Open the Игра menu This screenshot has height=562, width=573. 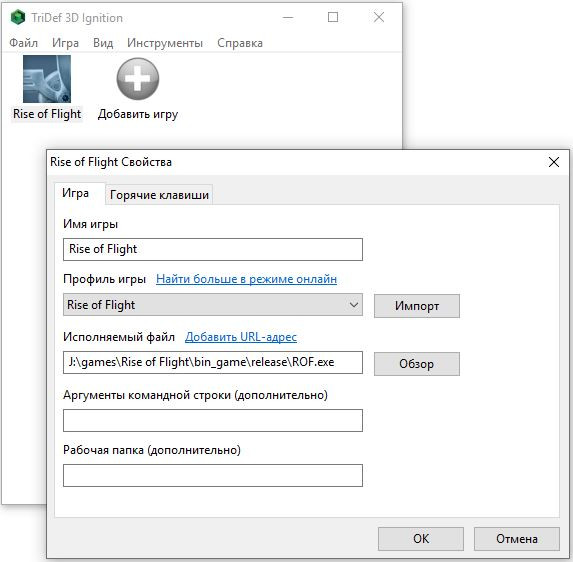click(65, 43)
